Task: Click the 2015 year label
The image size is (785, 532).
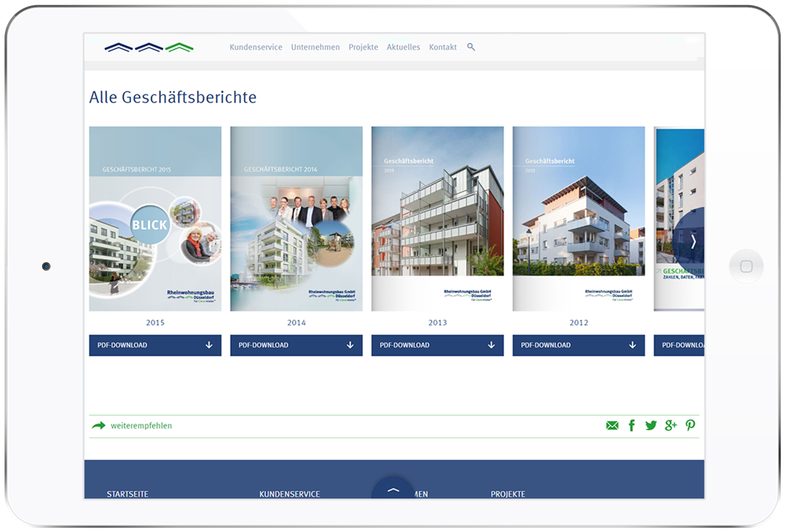Action: click(156, 323)
